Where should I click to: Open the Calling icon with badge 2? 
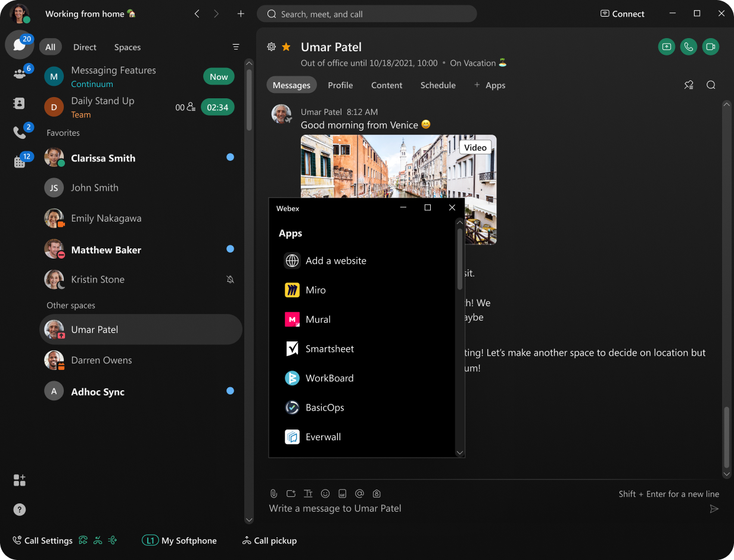tap(20, 132)
